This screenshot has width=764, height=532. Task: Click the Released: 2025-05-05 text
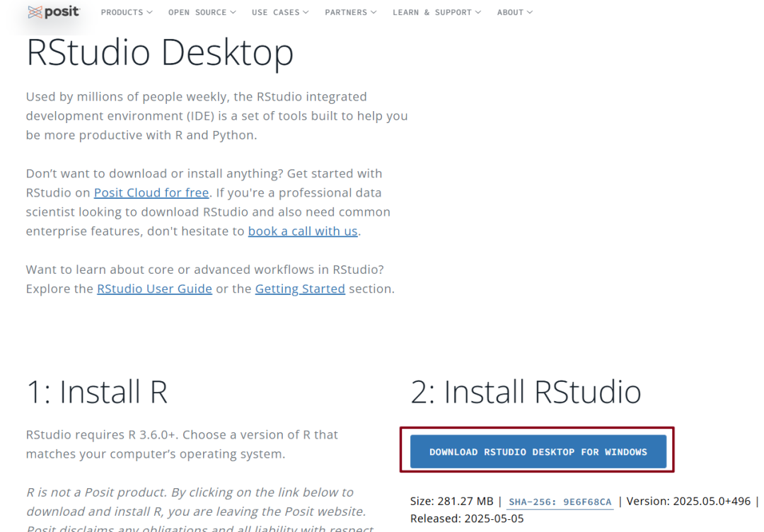click(x=467, y=519)
